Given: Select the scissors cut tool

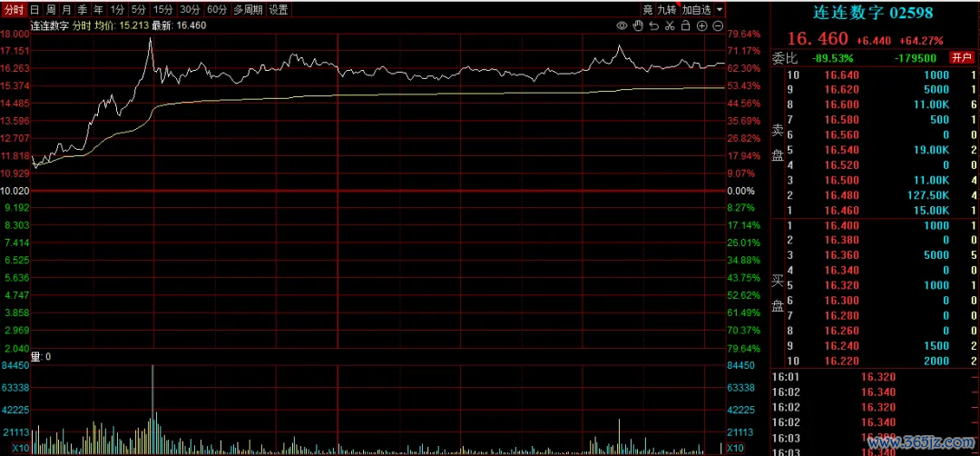Looking at the screenshot, I should coord(669,25).
